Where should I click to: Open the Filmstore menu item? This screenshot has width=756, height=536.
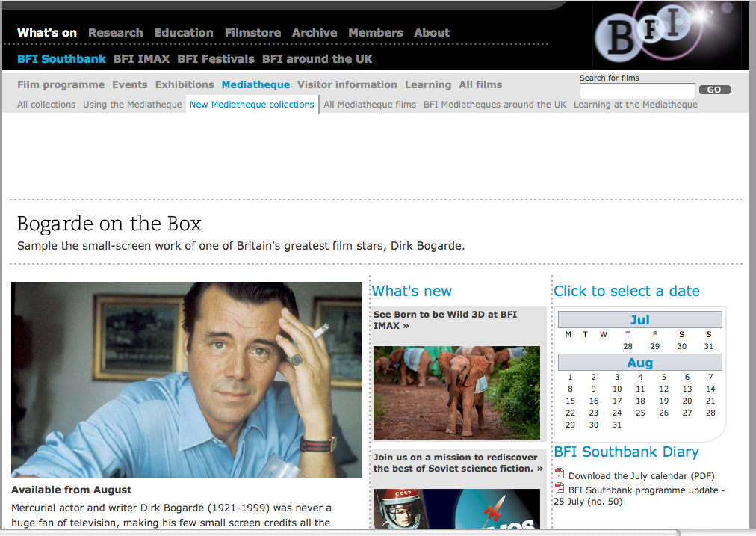(x=252, y=33)
